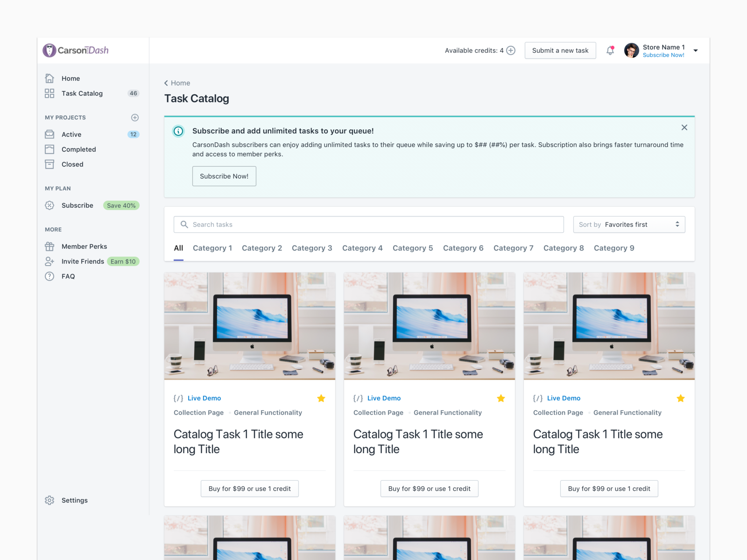This screenshot has width=747, height=560.
Task: Add credits using the plus icon
Action: click(x=511, y=50)
